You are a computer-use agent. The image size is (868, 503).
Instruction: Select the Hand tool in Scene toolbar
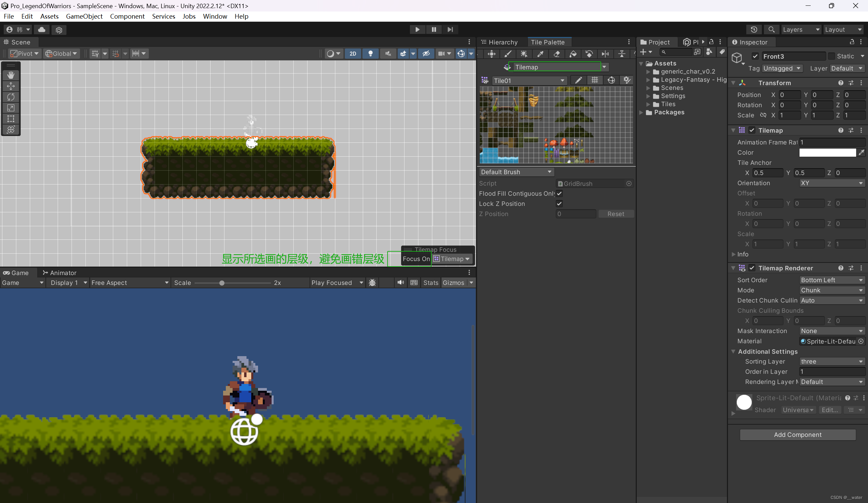(11, 75)
